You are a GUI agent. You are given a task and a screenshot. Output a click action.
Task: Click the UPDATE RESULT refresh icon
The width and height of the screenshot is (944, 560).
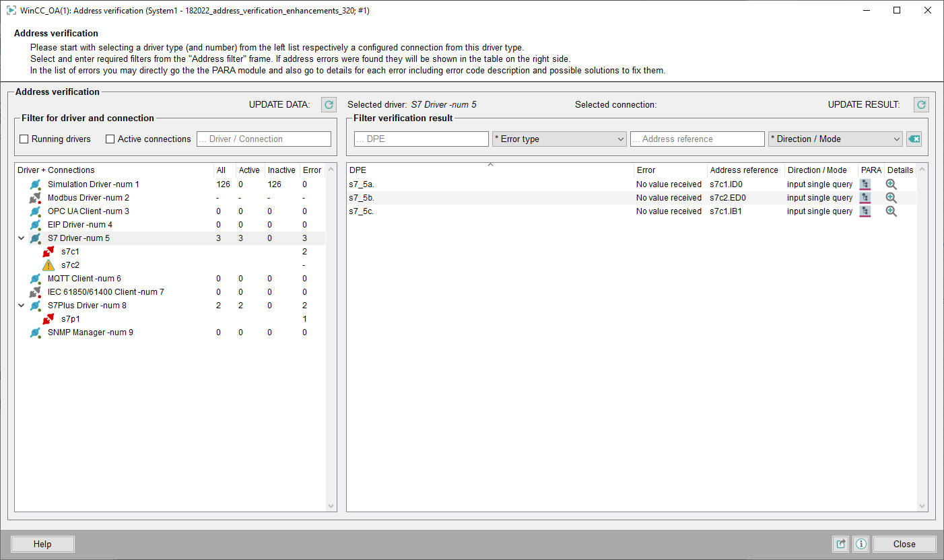(x=920, y=105)
